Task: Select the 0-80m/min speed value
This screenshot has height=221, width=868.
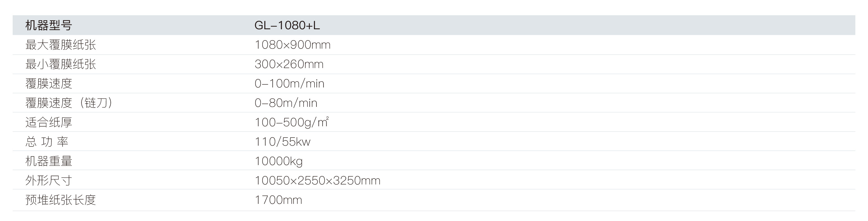Action: pos(286,103)
